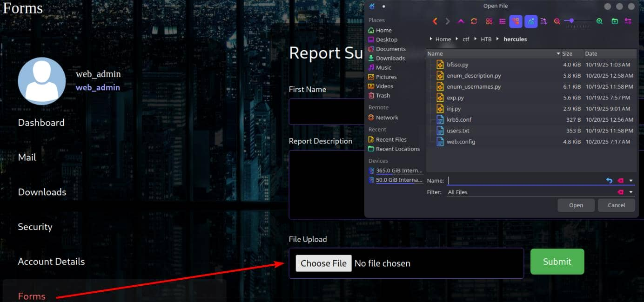Create a new folder using toolbar icon
The width and height of the screenshot is (644, 302).
[615, 21]
